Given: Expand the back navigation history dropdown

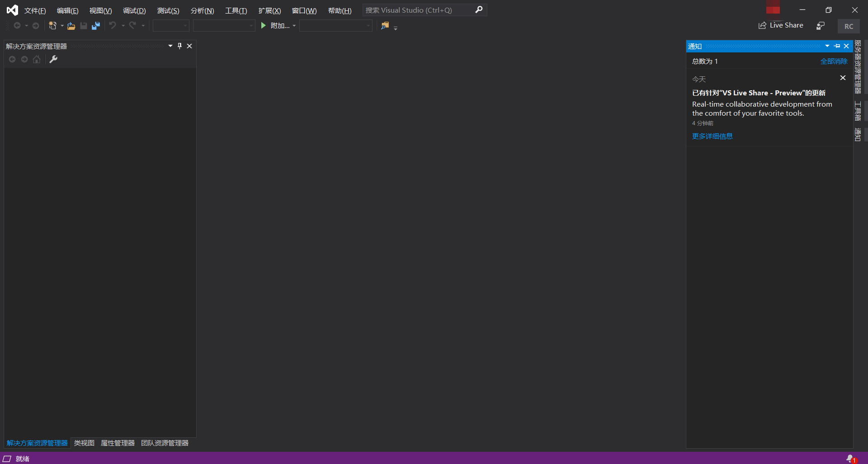Looking at the screenshot, I should click(x=26, y=26).
